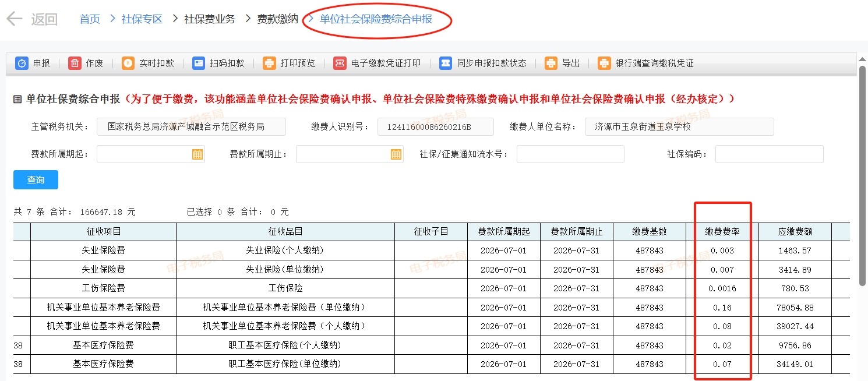
Task: Click the 78054.88 amount cell
Action: 795,308
